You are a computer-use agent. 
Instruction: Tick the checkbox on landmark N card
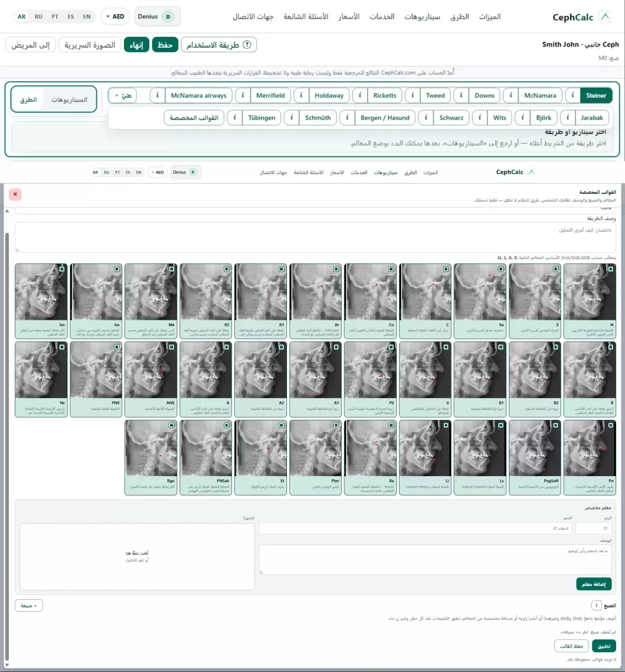coord(610,269)
